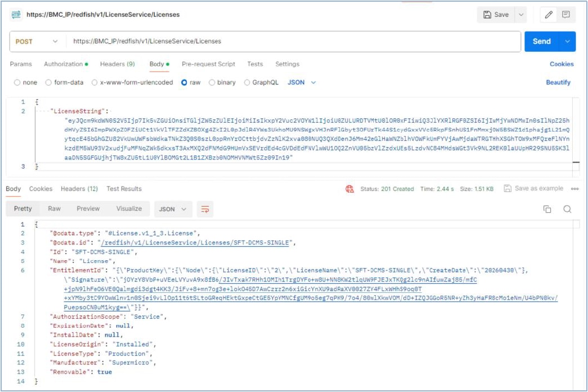Open the Headers (9) request tab
This screenshot has height=392, width=588.
pos(118,64)
